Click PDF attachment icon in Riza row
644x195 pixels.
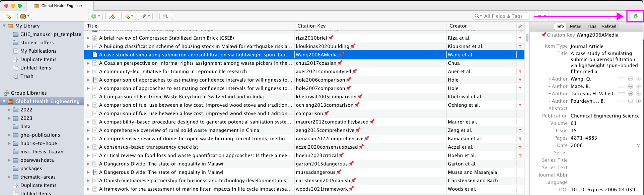520,38
